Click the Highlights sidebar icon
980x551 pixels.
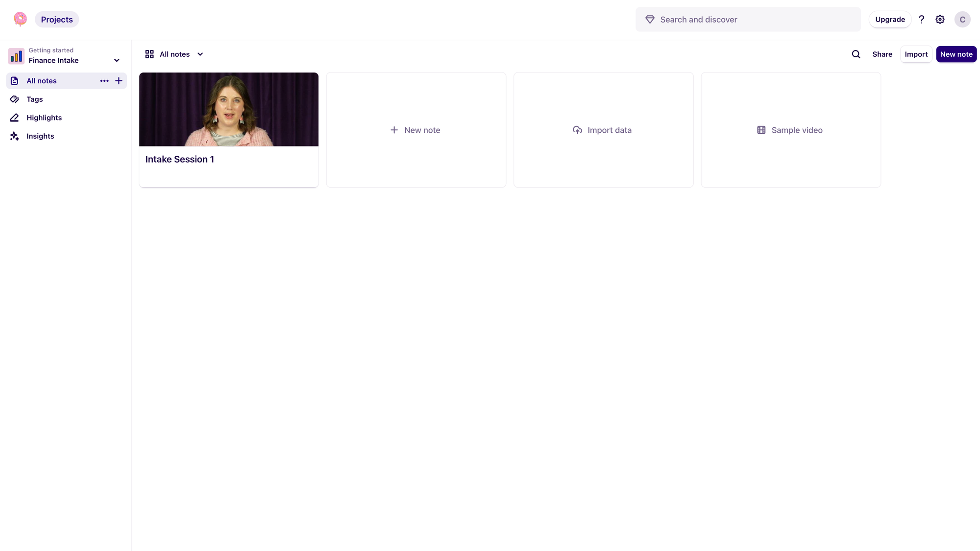click(x=15, y=118)
